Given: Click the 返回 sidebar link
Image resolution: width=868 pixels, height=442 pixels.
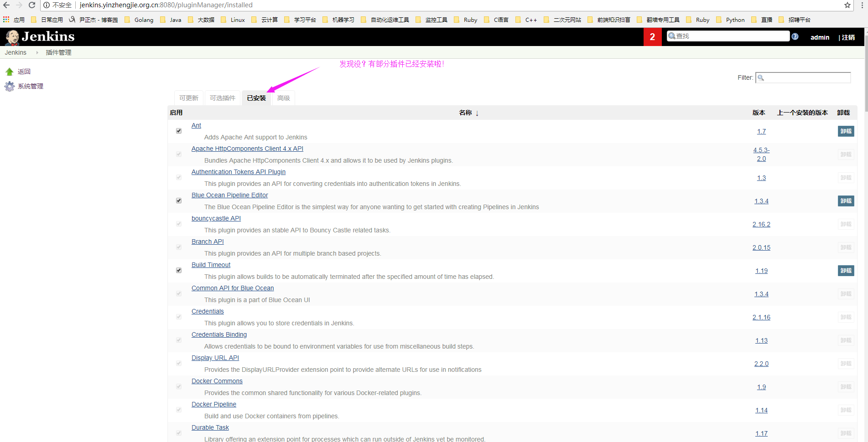Looking at the screenshot, I should pos(24,72).
